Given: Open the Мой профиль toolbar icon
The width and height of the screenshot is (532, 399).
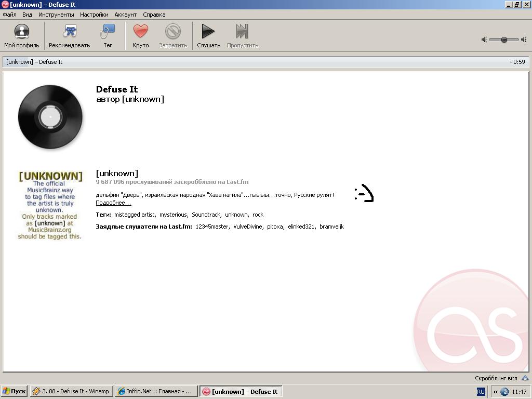Looking at the screenshot, I should coord(22,36).
